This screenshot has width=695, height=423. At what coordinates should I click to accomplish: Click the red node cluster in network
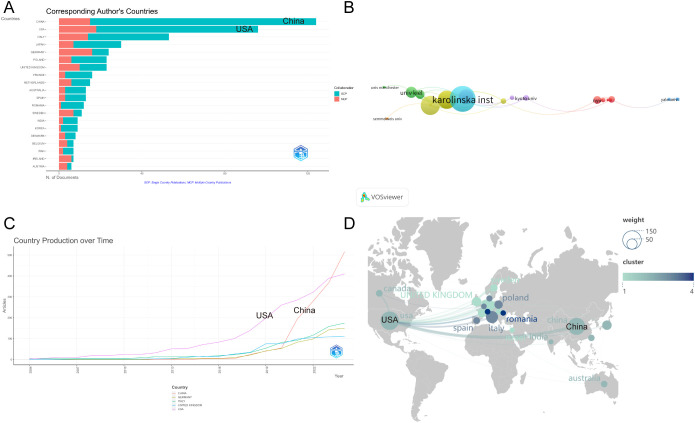pyautogui.click(x=604, y=100)
